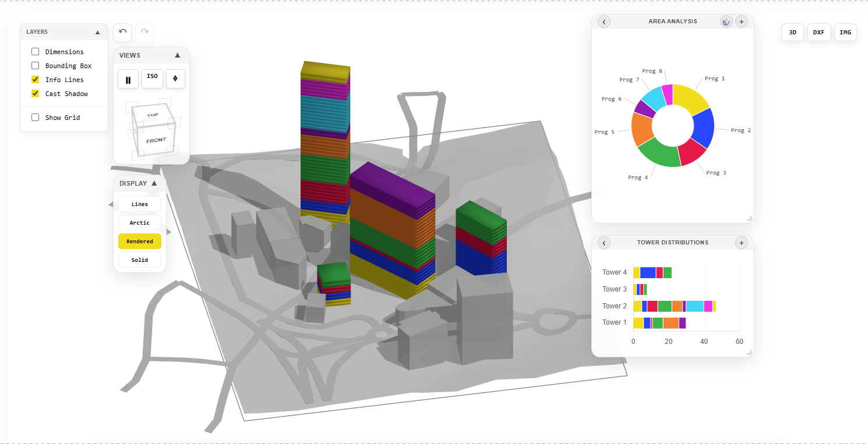The height and width of the screenshot is (444, 868).
Task: Collapse the Layers panel
Action: (97, 32)
